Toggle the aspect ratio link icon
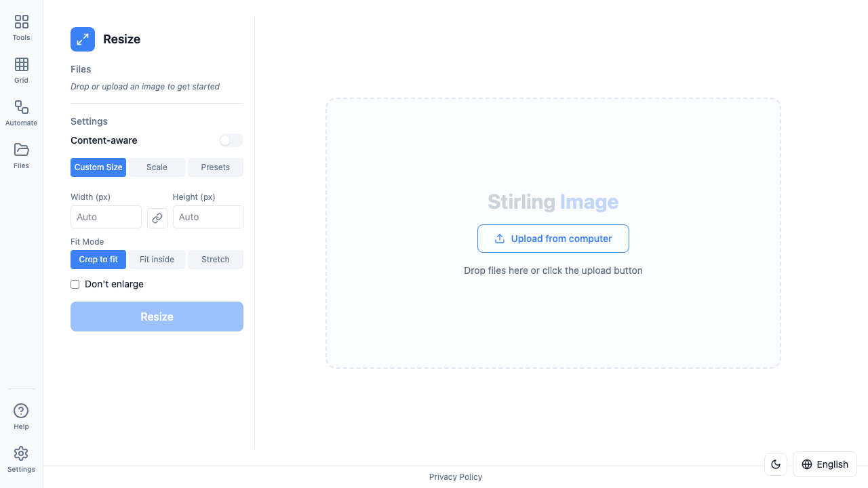The image size is (868, 488). point(157,218)
